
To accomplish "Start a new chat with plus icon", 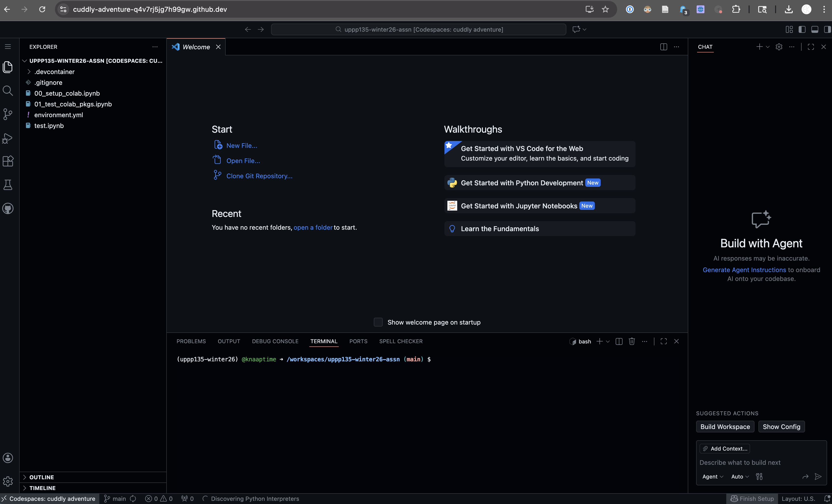I will 759,47.
